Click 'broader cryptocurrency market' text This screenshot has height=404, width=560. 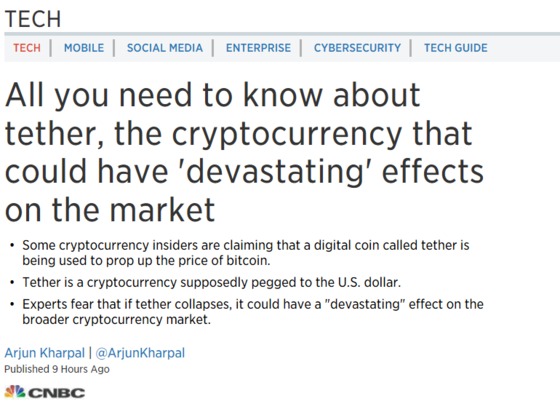[x=116, y=319]
